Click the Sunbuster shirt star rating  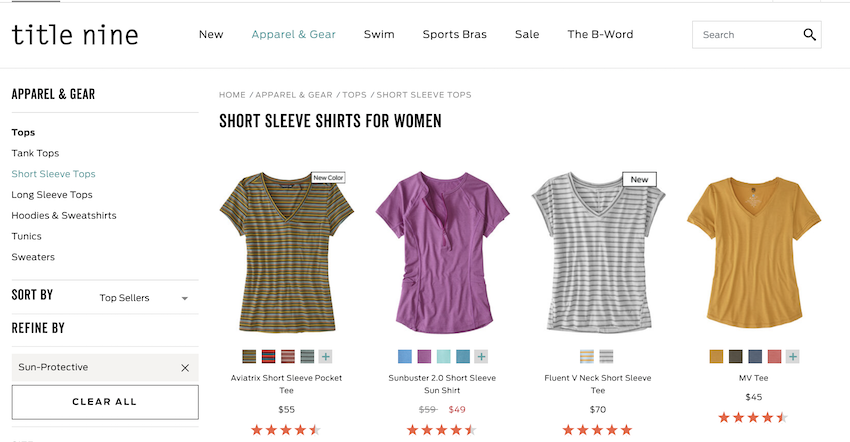pyautogui.click(x=441, y=430)
